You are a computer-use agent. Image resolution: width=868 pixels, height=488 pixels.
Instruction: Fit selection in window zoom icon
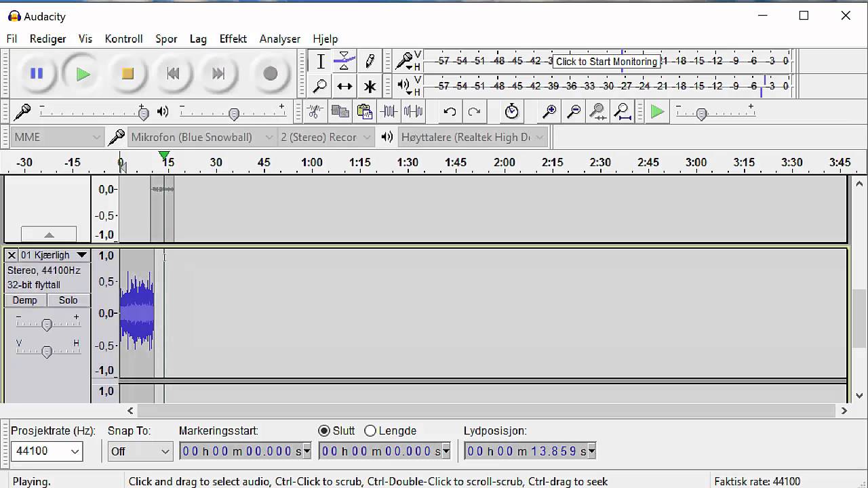[x=598, y=111]
